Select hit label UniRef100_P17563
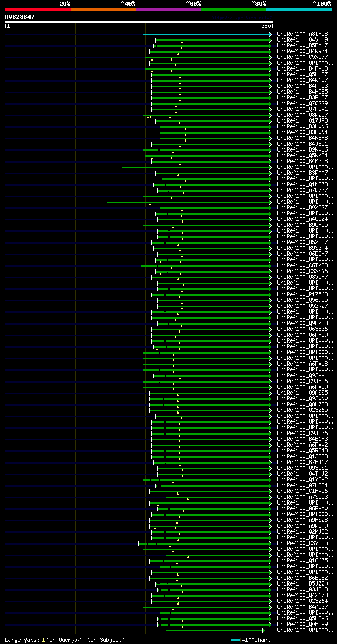 pos(302,295)
